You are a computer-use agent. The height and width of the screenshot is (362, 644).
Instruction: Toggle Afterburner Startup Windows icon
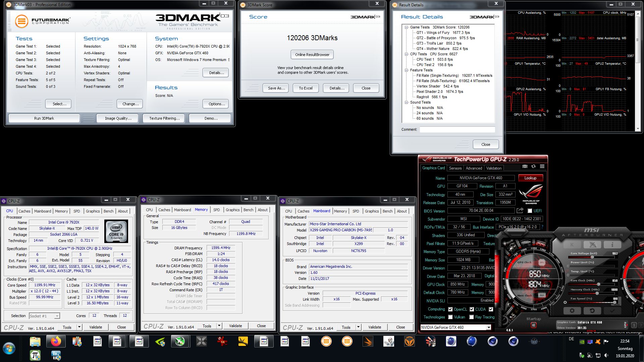[x=533, y=325]
